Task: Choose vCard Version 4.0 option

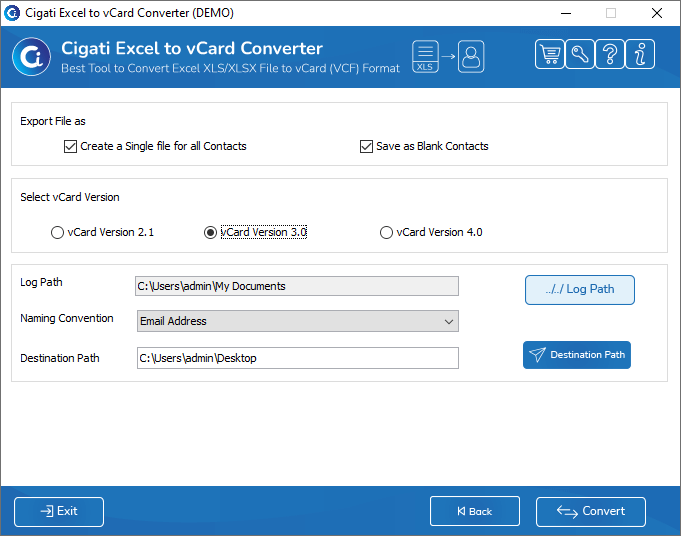Action: tap(386, 232)
